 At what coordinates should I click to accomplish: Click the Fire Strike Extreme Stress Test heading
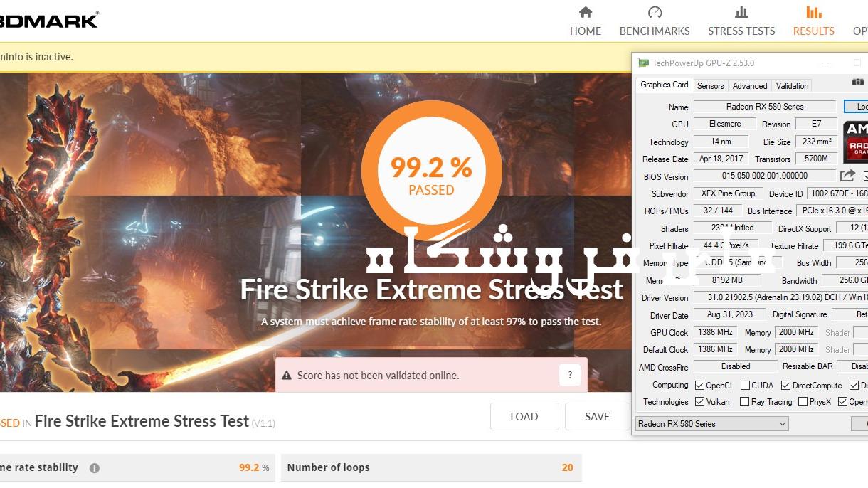point(432,290)
